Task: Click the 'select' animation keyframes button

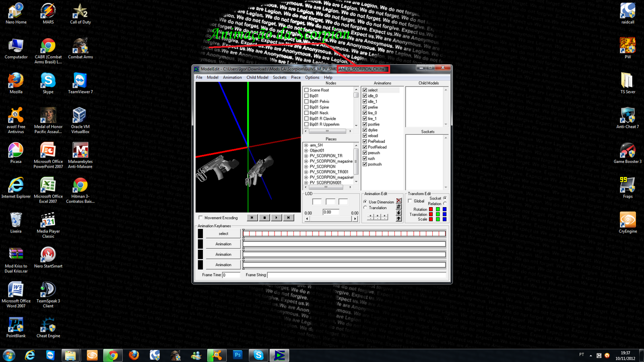Action: tap(223, 234)
